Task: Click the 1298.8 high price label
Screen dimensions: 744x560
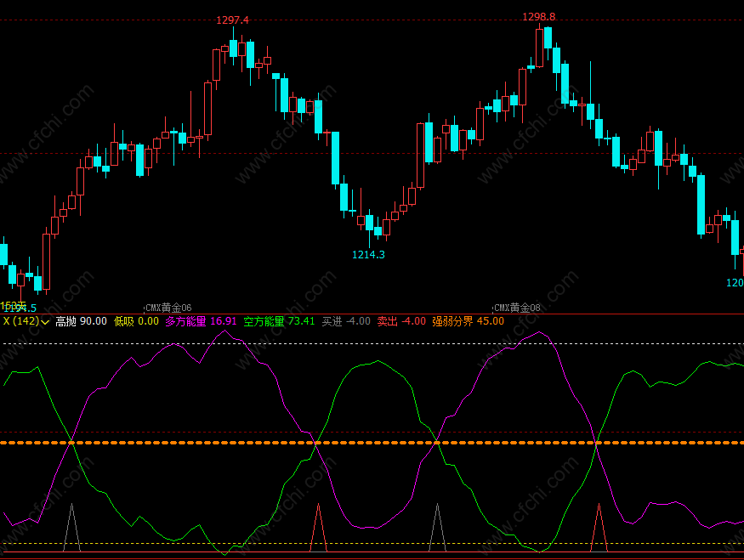Action: point(538,17)
